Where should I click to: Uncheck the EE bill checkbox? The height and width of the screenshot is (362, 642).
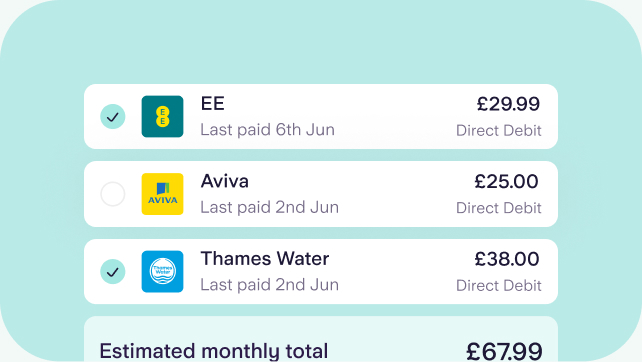113,117
